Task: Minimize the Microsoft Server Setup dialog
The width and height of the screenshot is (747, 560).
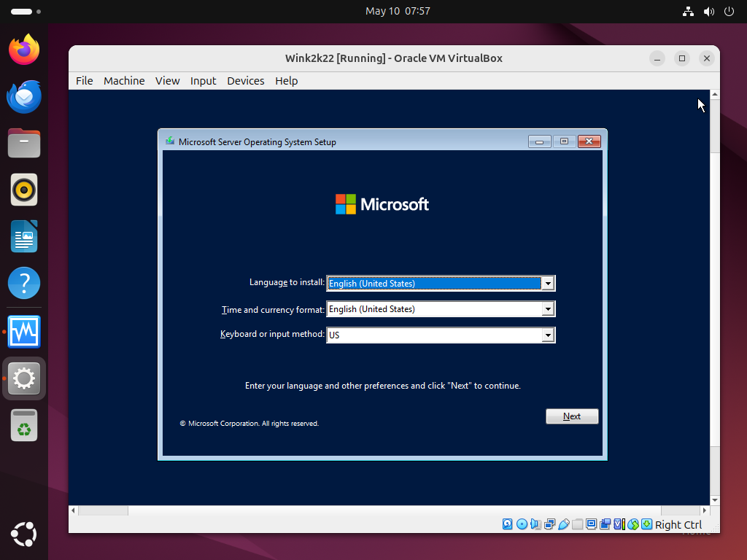Action: [539, 141]
